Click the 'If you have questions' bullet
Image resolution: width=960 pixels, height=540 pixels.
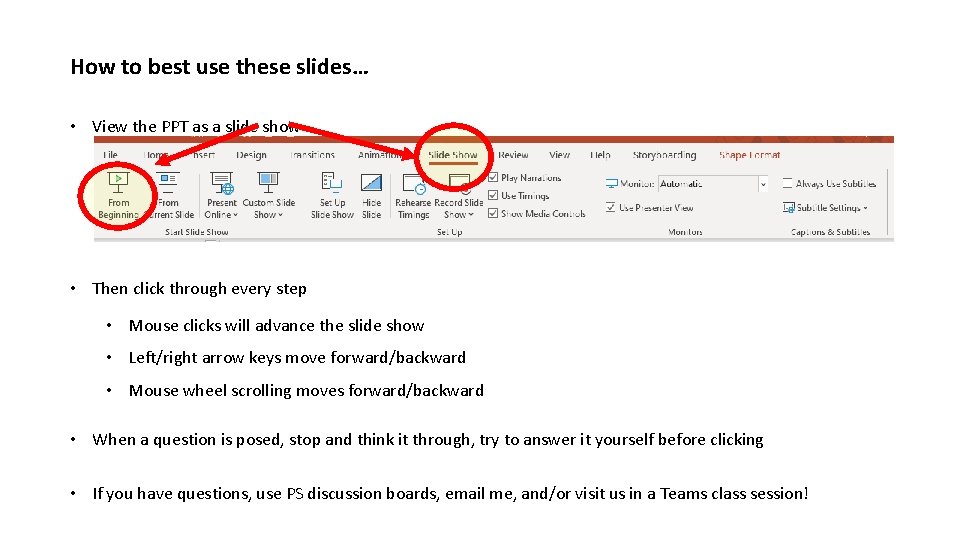tap(450, 493)
